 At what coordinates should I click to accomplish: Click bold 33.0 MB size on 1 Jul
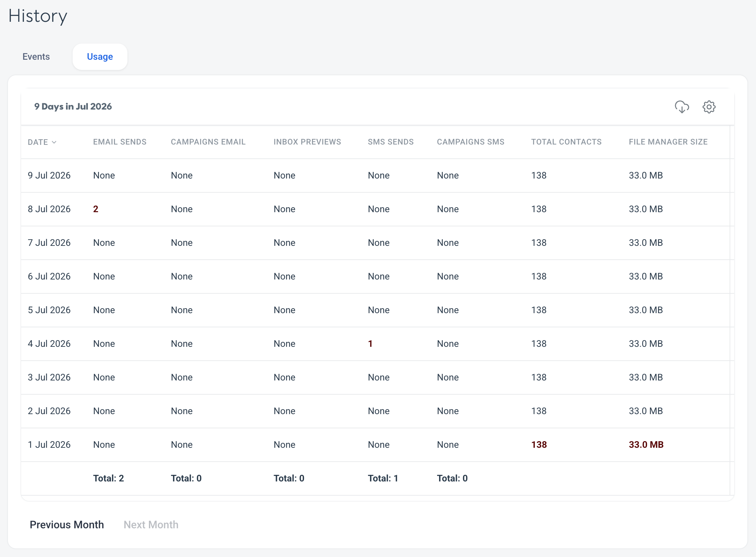point(646,445)
